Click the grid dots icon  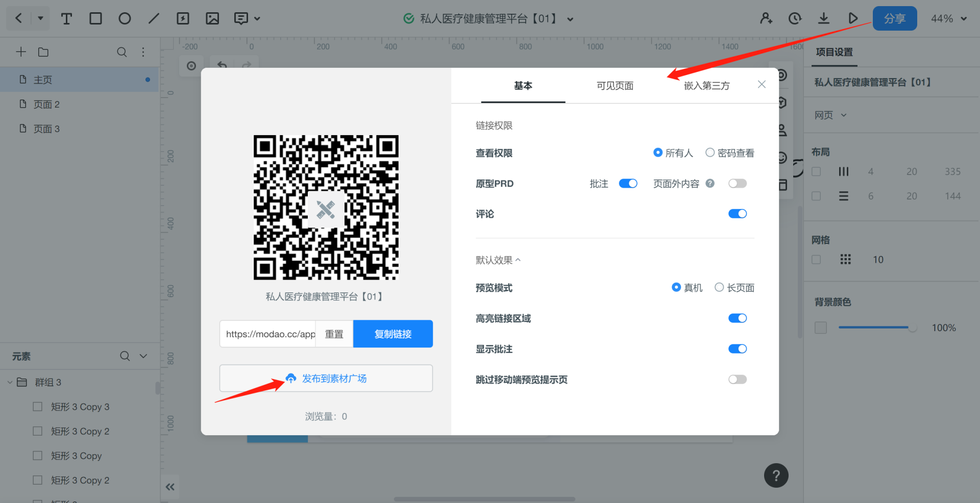[x=845, y=259]
